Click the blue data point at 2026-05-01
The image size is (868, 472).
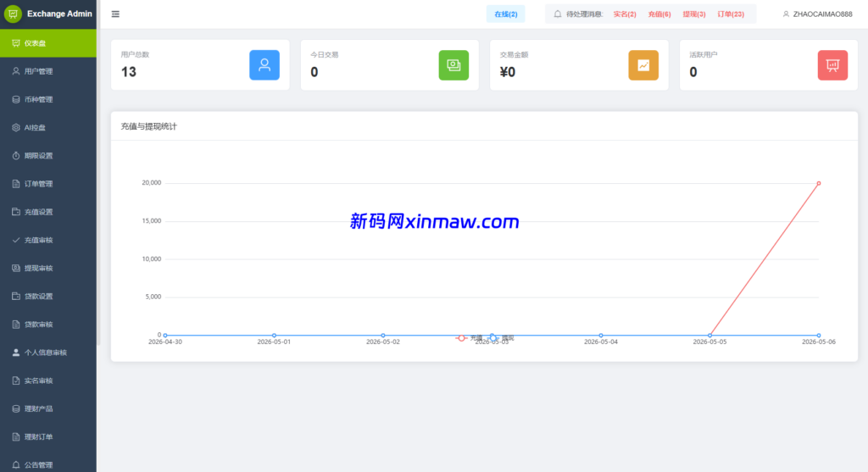point(274,336)
